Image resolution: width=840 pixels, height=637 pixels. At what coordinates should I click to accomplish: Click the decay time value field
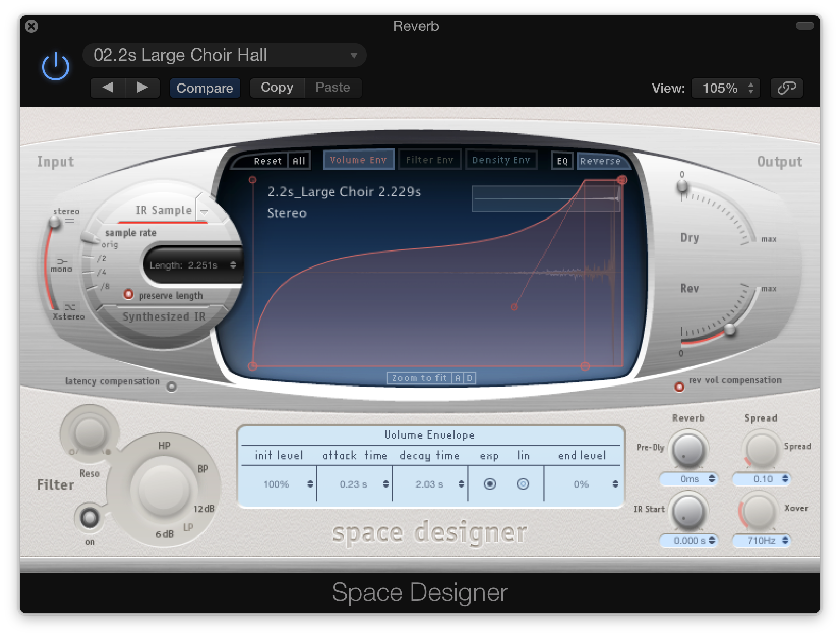[429, 484]
